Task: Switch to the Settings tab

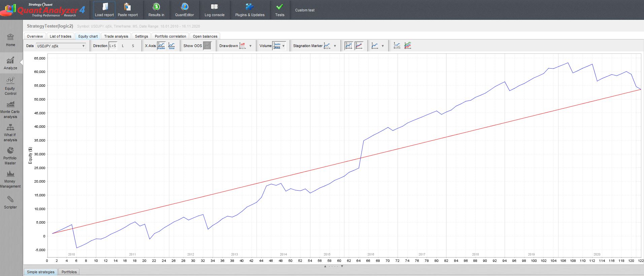Action: click(x=141, y=36)
